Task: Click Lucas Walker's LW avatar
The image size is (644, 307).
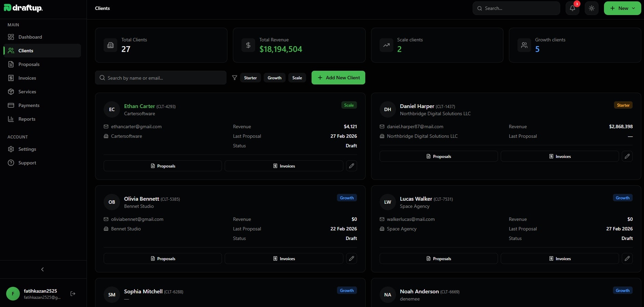Action: click(x=388, y=202)
